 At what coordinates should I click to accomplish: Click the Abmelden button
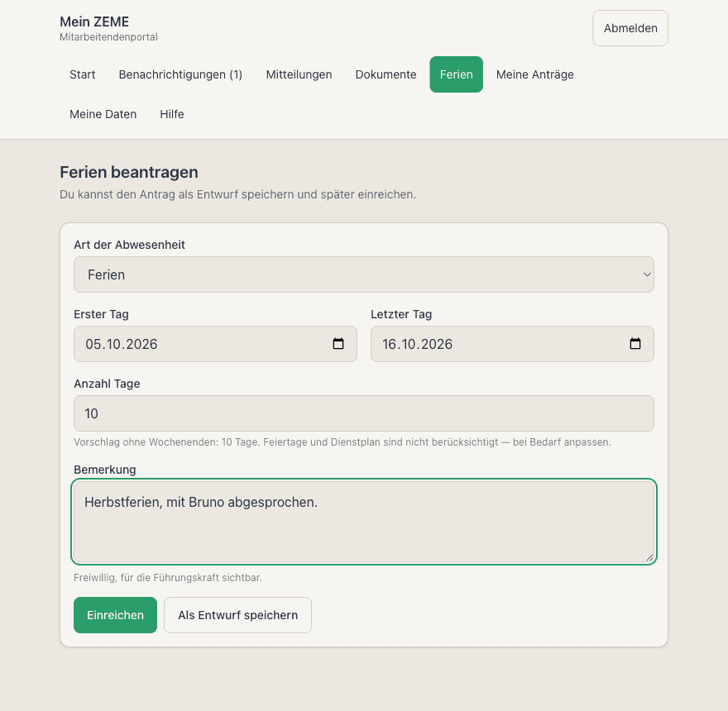(x=630, y=28)
